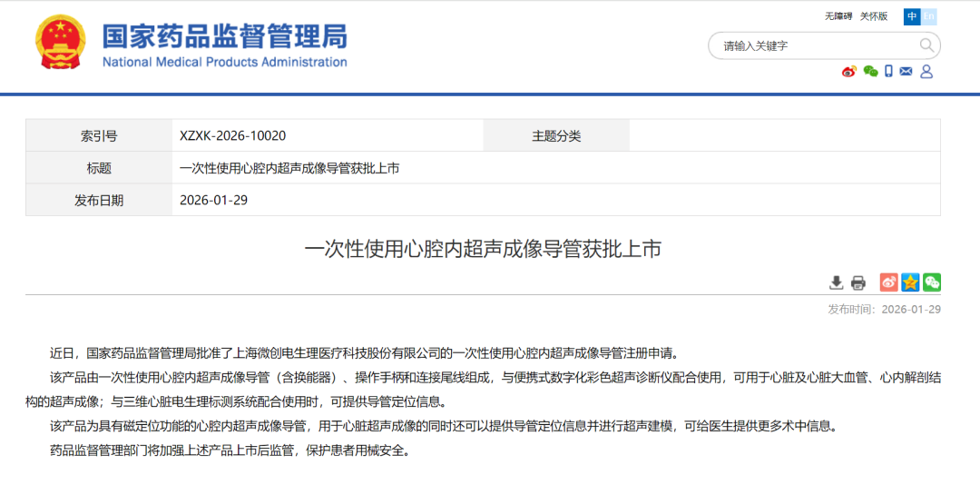Select index number XZXK-2026-10020
This screenshot has width=980, height=485.
[233, 136]
